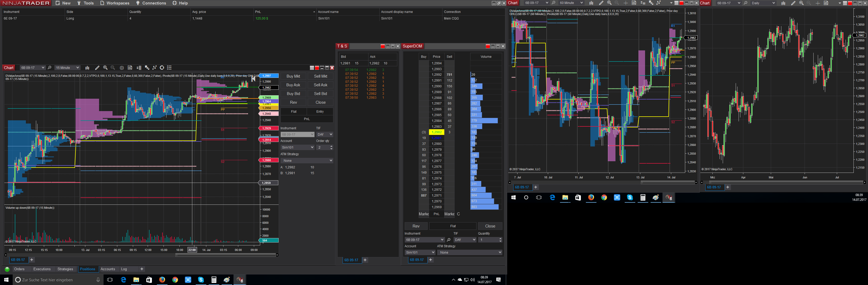The height and width of the screenshot is (285, 868).
Task: Click Sell Mkt in Chart Trader
Action: tap(320, 76)
